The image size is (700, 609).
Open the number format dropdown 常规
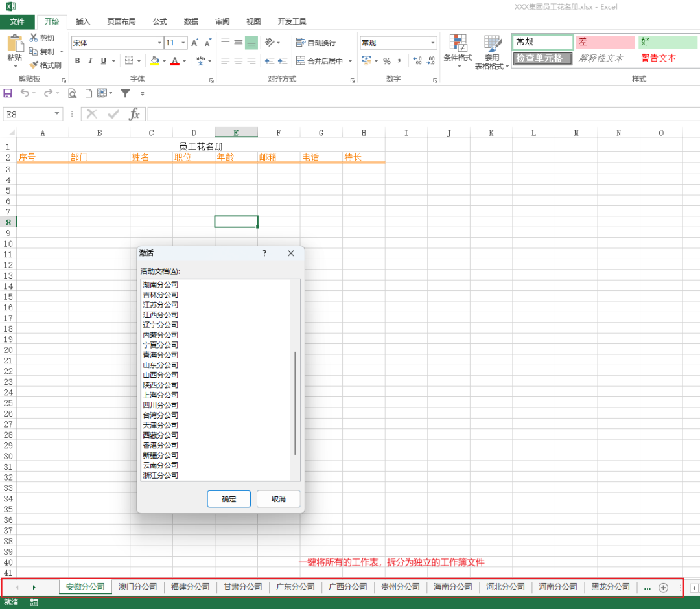point(432,43)
